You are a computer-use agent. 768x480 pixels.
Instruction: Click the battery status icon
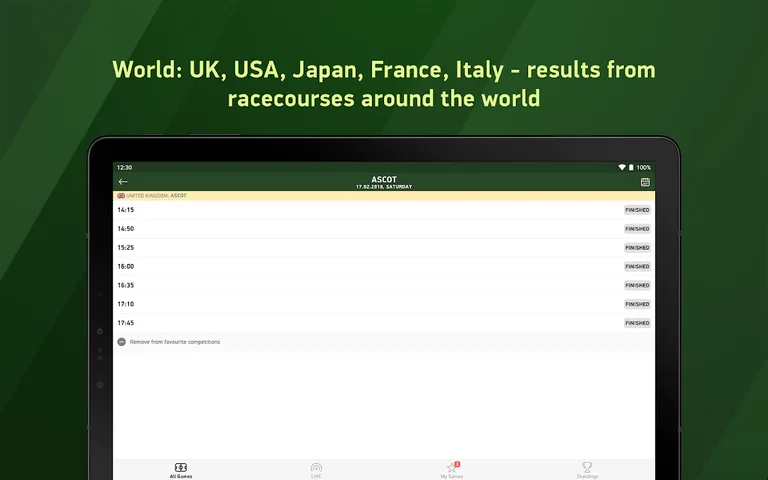pyautogui.click(x=631, y=168)
